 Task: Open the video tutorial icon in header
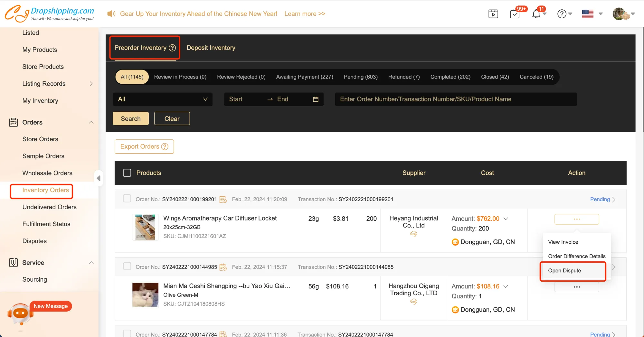point(493,14)
